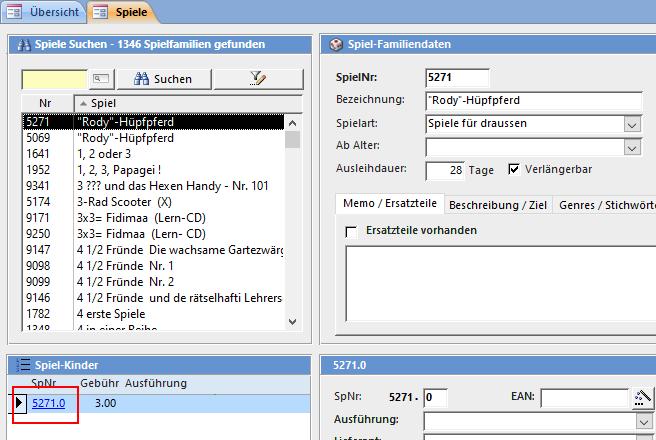Click the SpNr suffix field showing 0

[x=435, y=397]
